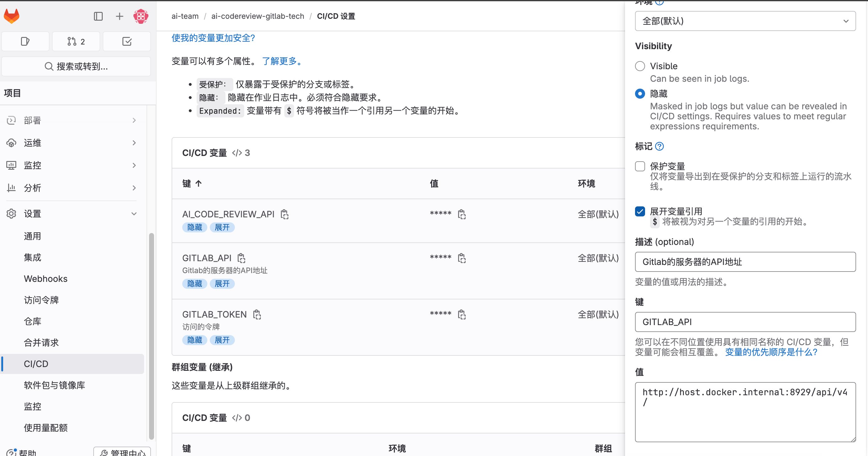
Task: Copy the GITLAB_TOKEN masked value
Action: [x=462, y=314]
